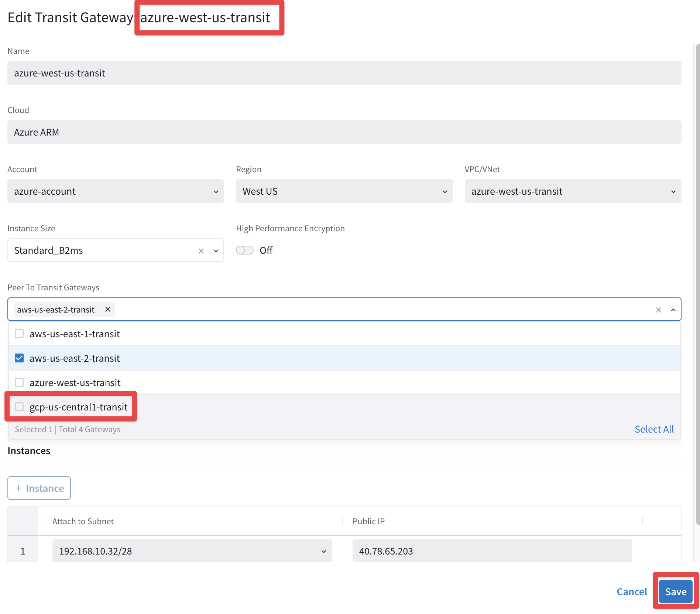The width and height of the screenshot is (700, 614).
Task: Click the Public IP column header
Action: [x=368, y=521]
